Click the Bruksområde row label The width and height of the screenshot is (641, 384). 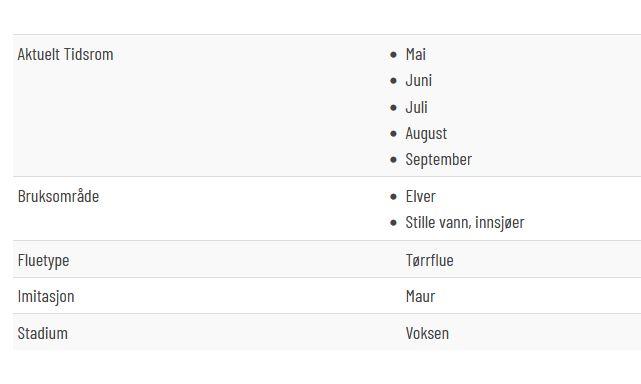(x=58, y=197)
